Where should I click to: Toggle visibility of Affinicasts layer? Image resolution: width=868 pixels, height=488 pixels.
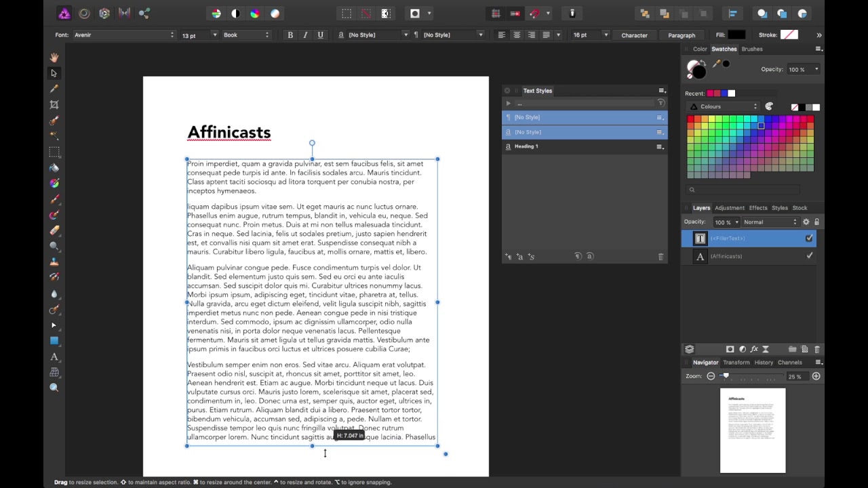coord(809,256)
